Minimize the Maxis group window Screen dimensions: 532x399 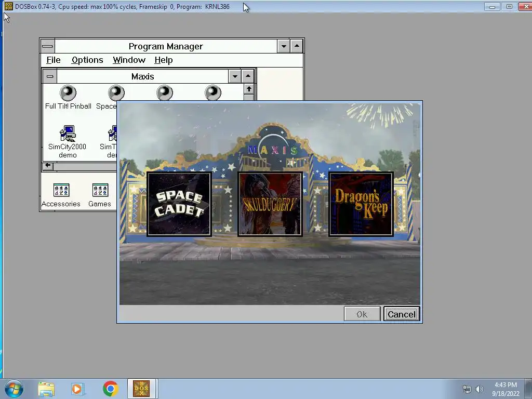point(235,76)
